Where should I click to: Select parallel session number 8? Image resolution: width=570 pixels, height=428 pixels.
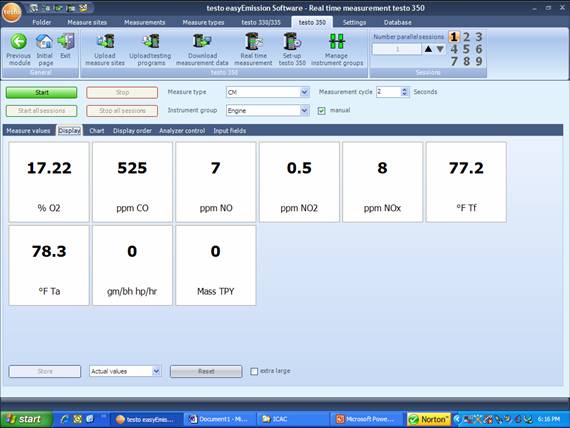coord(466,61)
